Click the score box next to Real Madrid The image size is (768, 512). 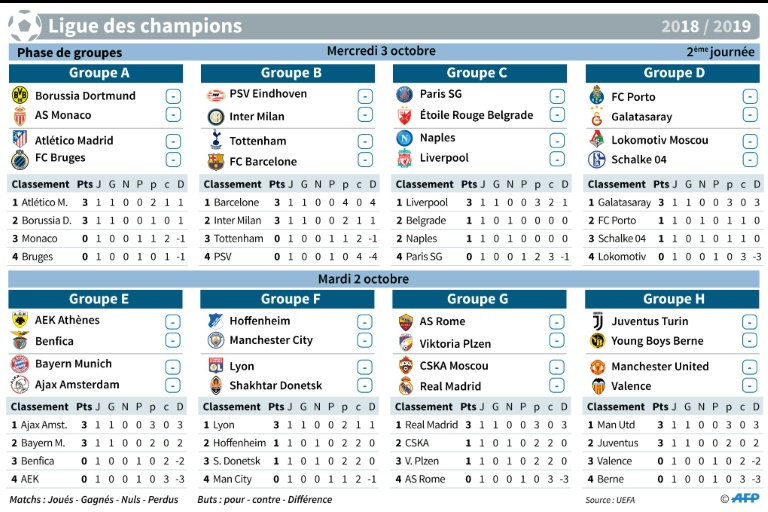[x=558, y=387]
